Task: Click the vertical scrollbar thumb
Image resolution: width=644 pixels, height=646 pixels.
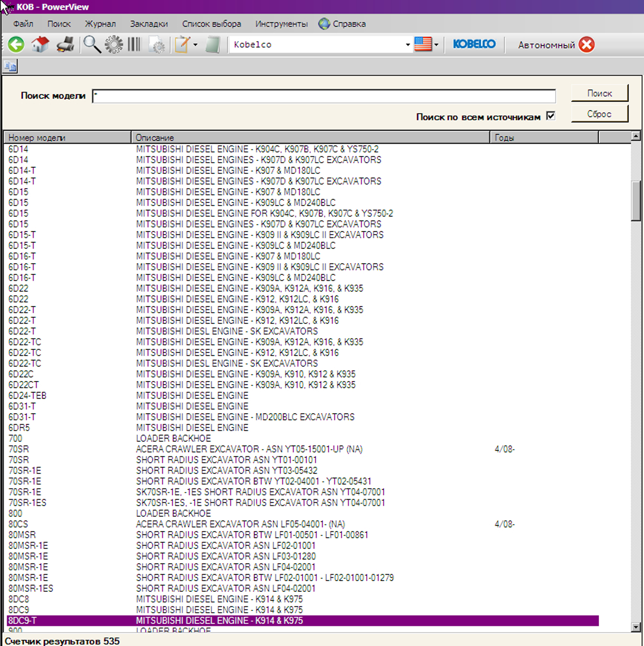Action: (636, 201)
